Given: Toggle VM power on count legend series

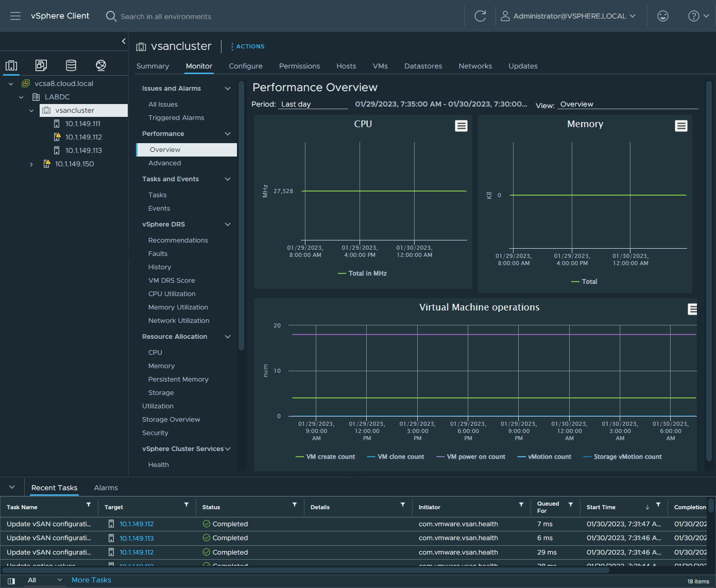Looking at the screenshot, I should coord(475,457).
